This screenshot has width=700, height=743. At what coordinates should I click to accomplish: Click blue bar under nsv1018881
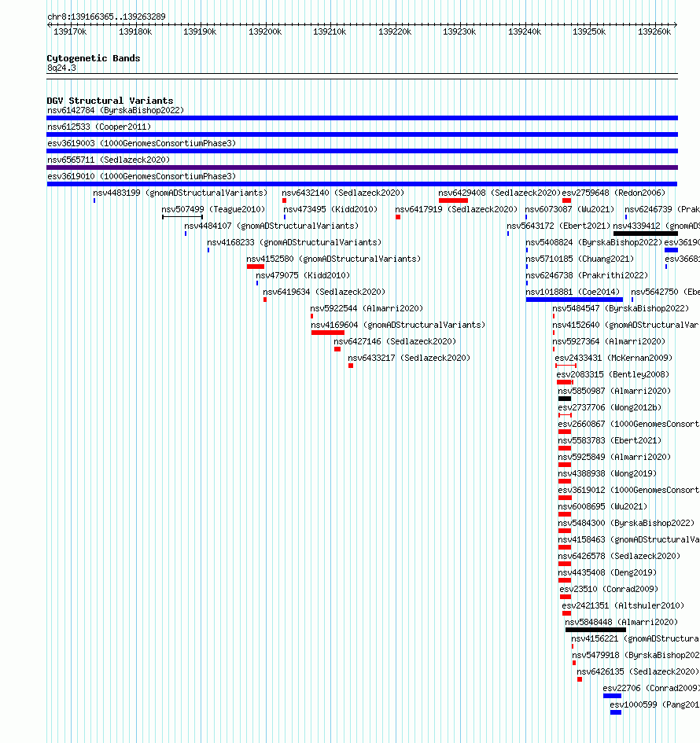(x=574, y=300)
